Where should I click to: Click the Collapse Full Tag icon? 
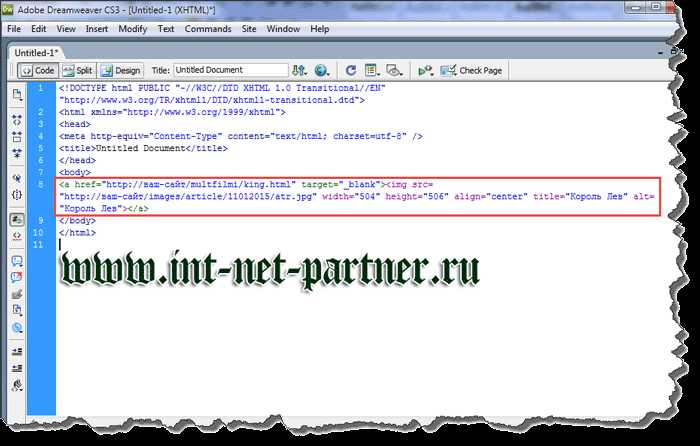tap(17, 120)
